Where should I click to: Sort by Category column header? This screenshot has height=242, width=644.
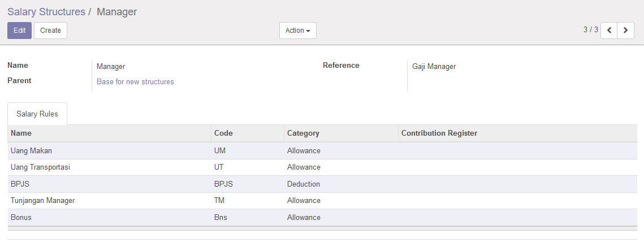(303, 133)
